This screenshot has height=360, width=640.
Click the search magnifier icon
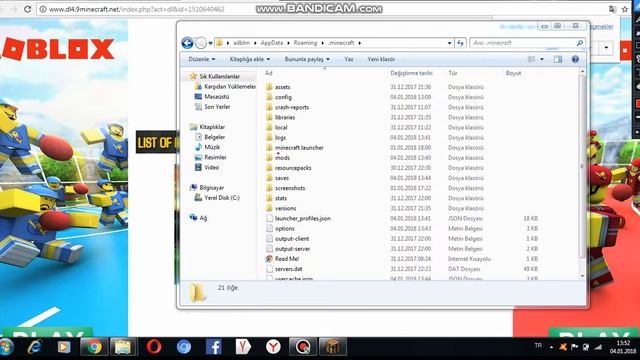coord(580,43)
